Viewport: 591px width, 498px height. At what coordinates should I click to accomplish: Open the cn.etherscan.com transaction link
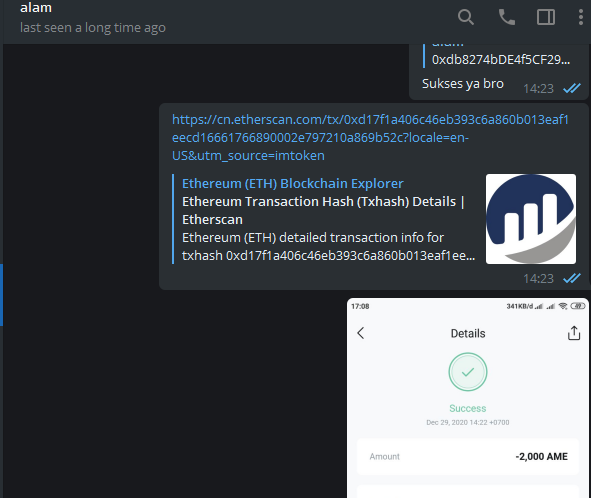click(370, 138)
